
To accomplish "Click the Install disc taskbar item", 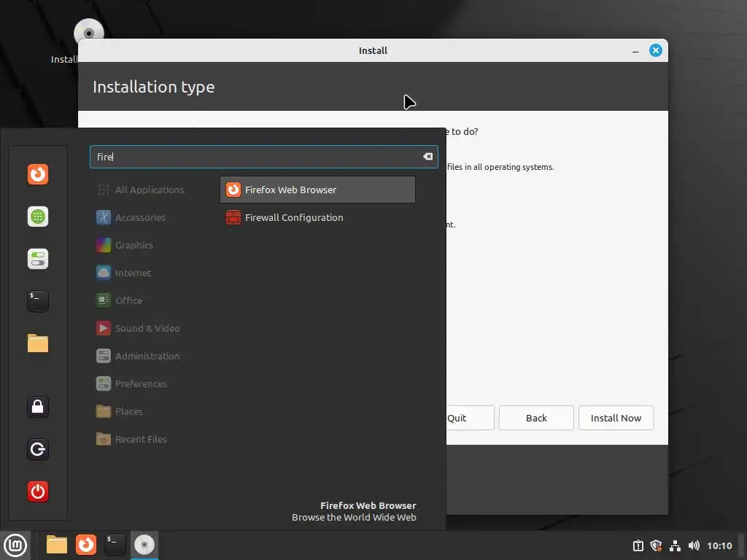I will pyautogui.click(x=144, y=545).
